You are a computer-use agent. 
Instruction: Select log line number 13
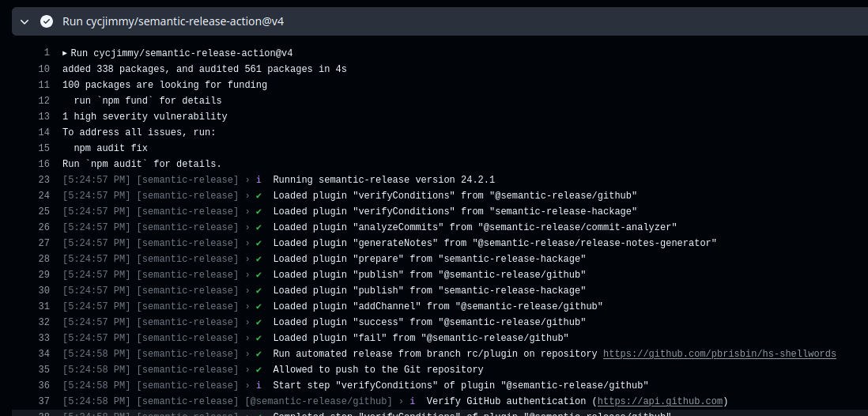click(44, 116)
